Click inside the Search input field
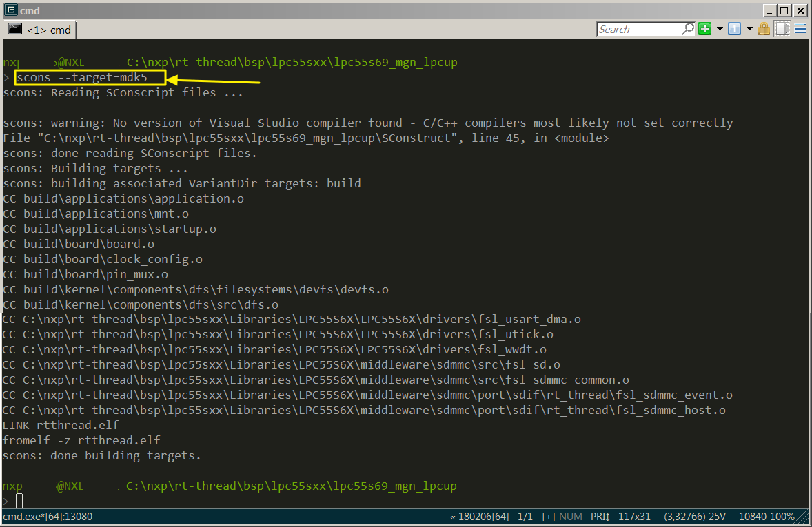This screenshot has height=527, width=812. click(x=638, y=29)
